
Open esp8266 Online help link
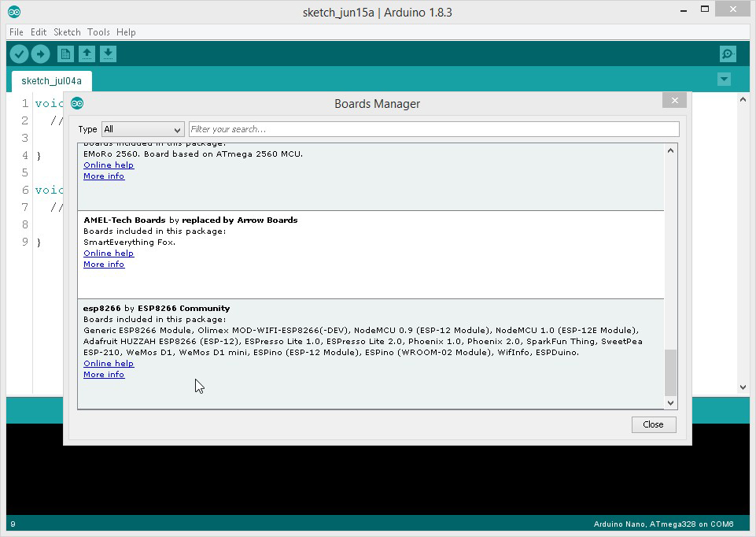click(x=109, y=364)
